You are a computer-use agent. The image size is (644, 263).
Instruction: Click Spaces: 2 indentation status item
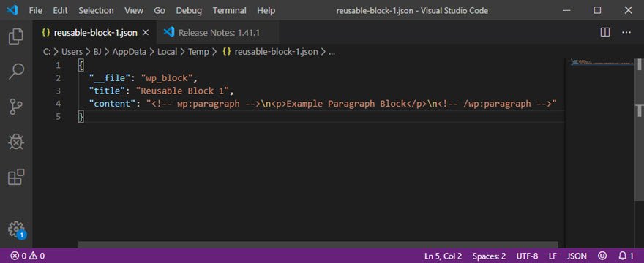(489, 256)
